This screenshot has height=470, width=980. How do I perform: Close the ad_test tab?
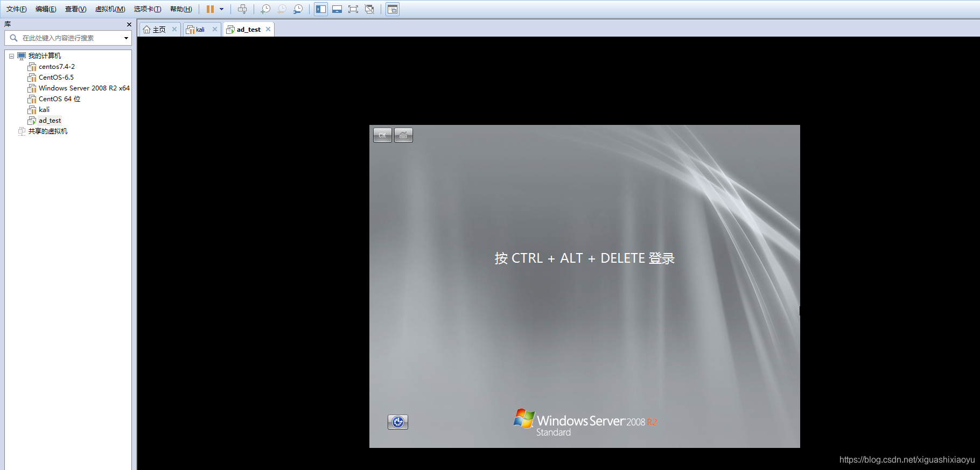click(x=268, y=29)
